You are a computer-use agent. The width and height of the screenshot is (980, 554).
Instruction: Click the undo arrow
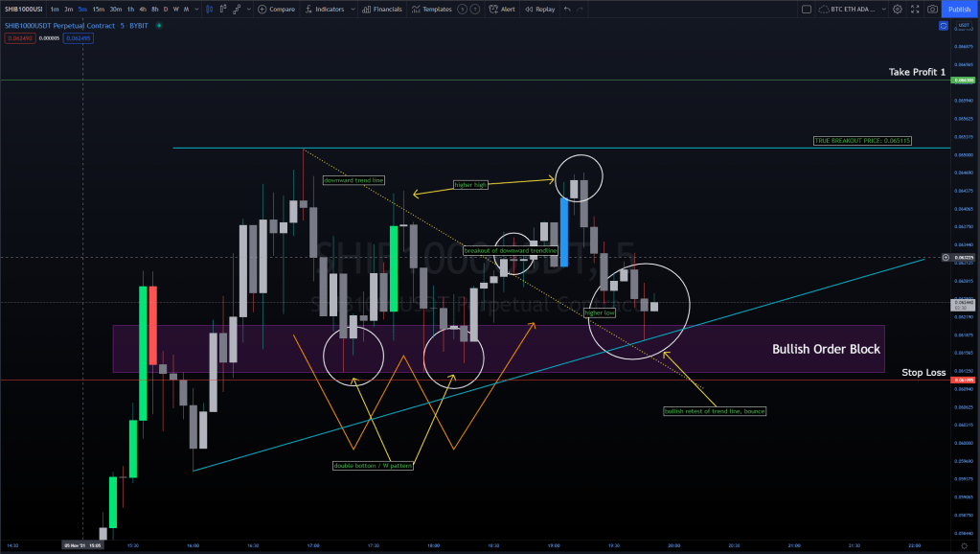coord(567,10)
